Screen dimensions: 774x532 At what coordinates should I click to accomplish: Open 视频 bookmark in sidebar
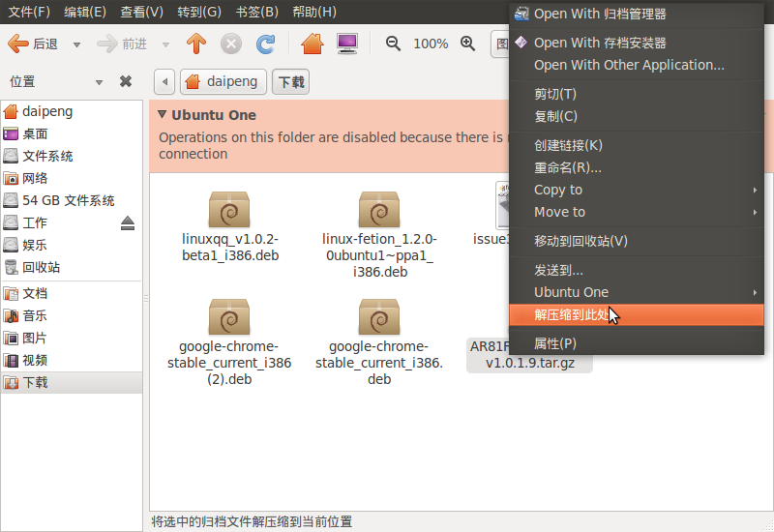(72, 360)
